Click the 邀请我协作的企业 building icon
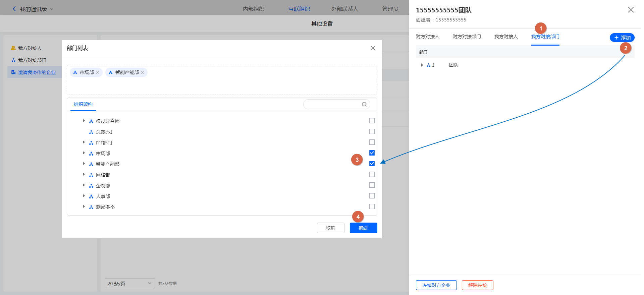 (13, 72)
